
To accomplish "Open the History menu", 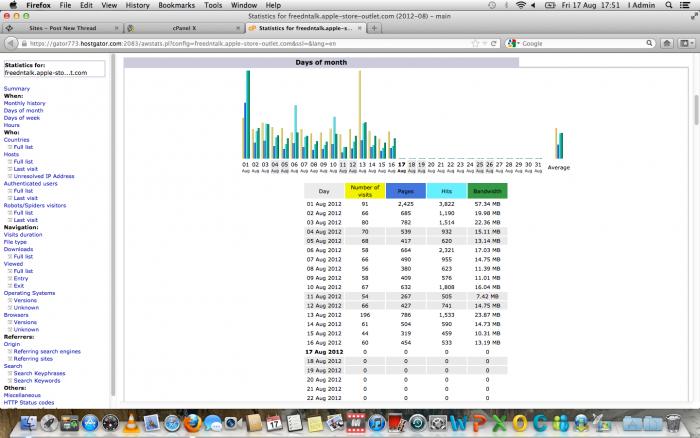I will [137, 5].
